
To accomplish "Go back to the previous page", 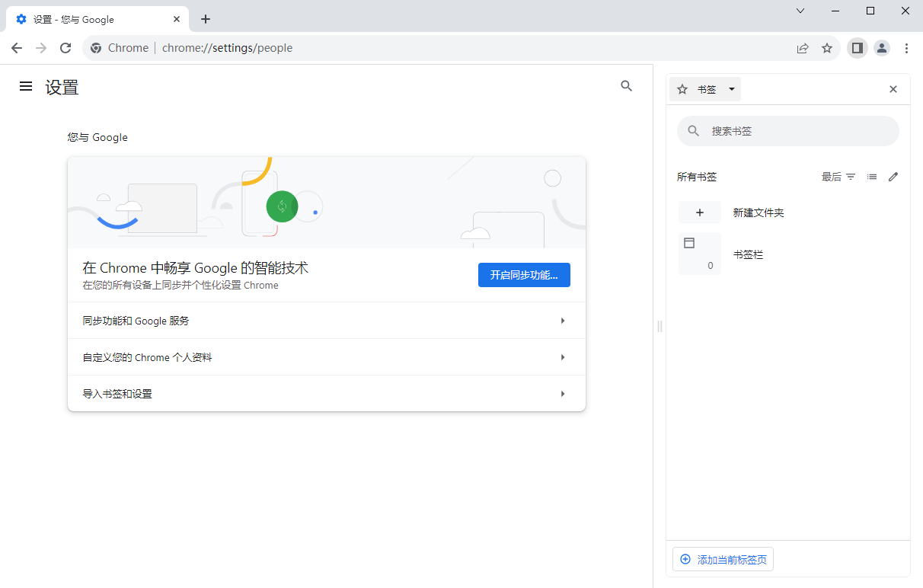I will [17, 48].
